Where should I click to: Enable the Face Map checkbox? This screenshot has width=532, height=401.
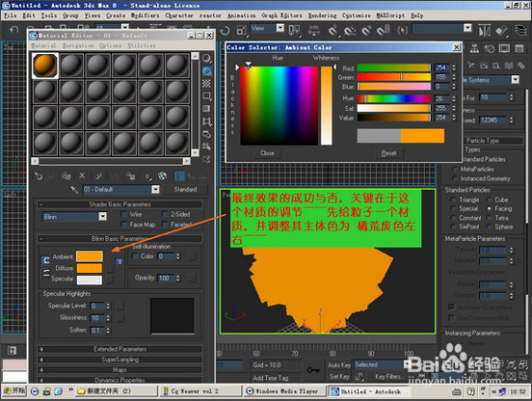(124, 225)
